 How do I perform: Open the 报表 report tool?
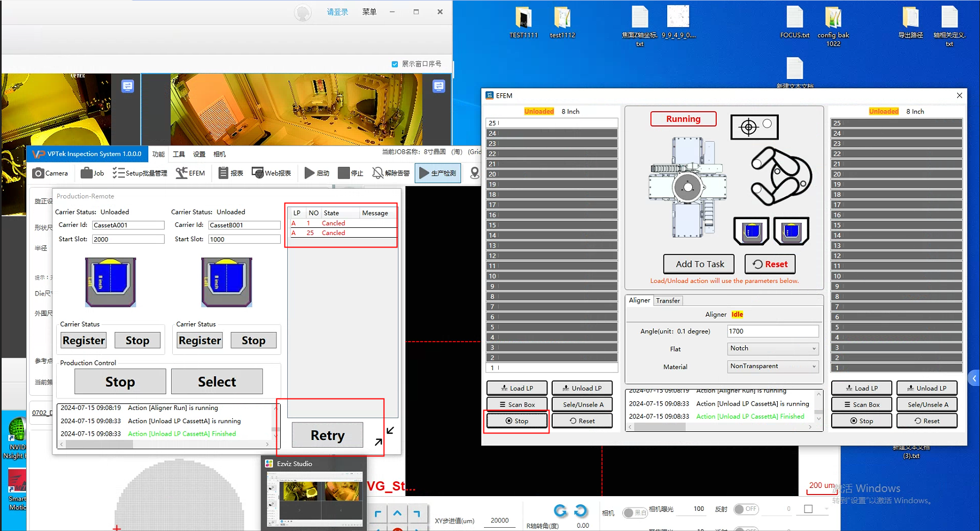tap(231, 173)
